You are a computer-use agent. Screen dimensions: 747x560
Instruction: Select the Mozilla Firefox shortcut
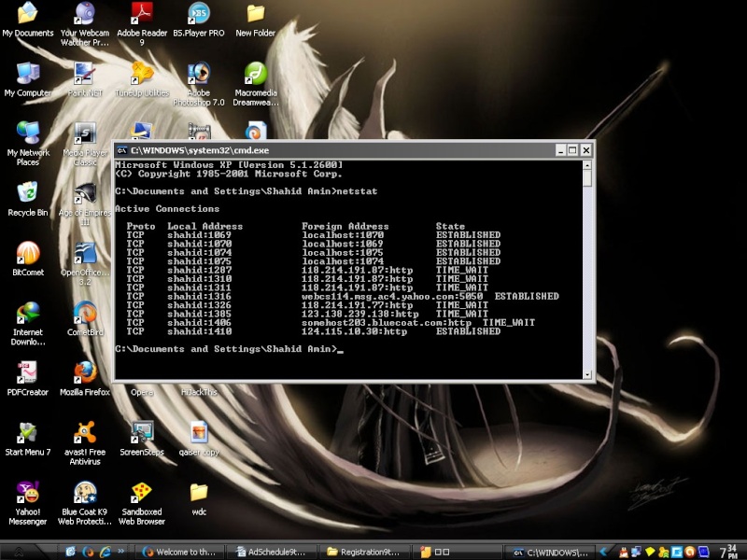click(x=85, y=379)
